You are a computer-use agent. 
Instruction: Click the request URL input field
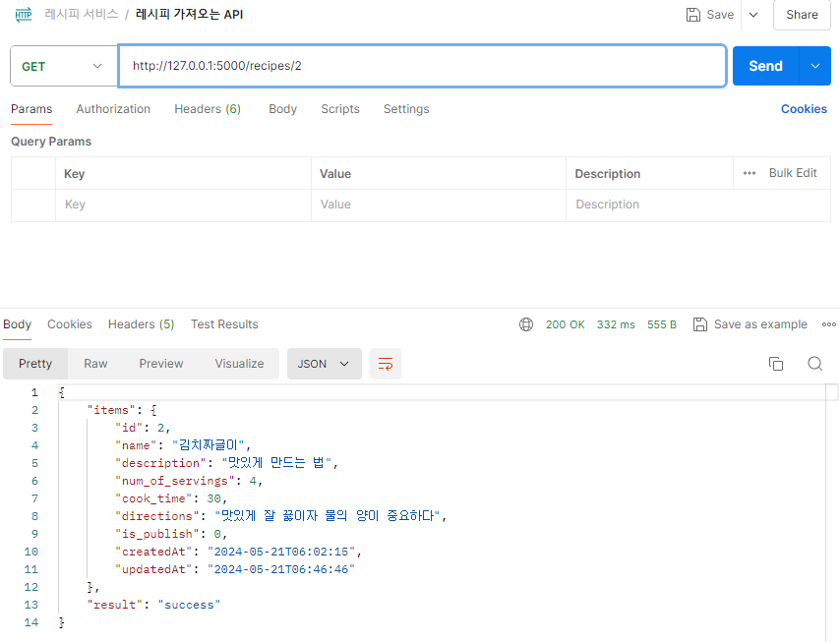click(422, 66)
